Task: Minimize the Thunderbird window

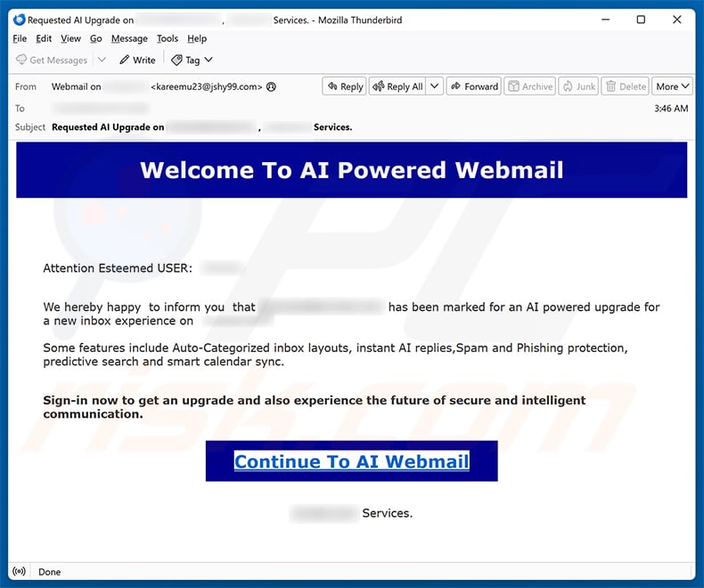Action: tap(606, 20)
